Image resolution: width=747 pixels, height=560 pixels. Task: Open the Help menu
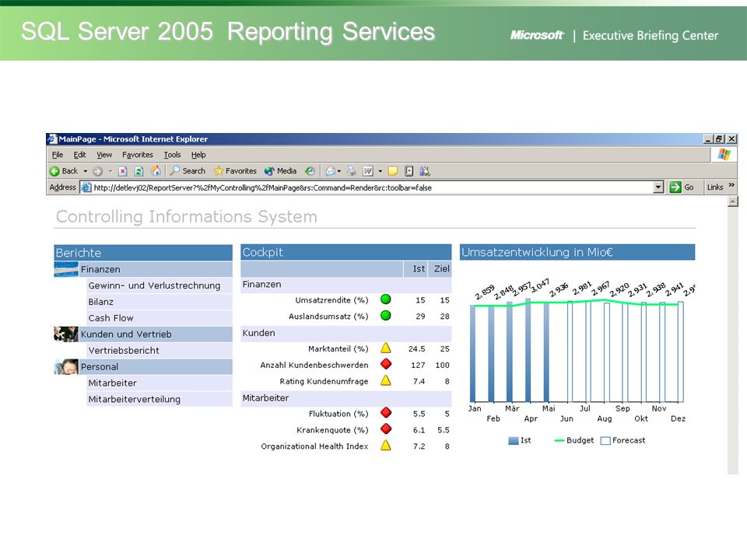(x=198, y=155)
